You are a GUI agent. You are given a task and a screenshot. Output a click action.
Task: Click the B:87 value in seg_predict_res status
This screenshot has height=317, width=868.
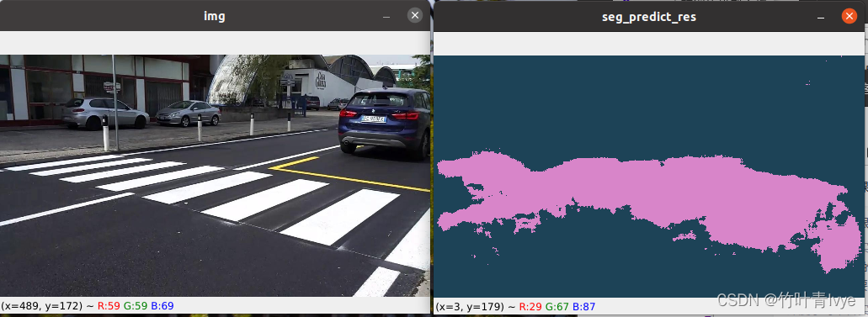pos(584,306)
